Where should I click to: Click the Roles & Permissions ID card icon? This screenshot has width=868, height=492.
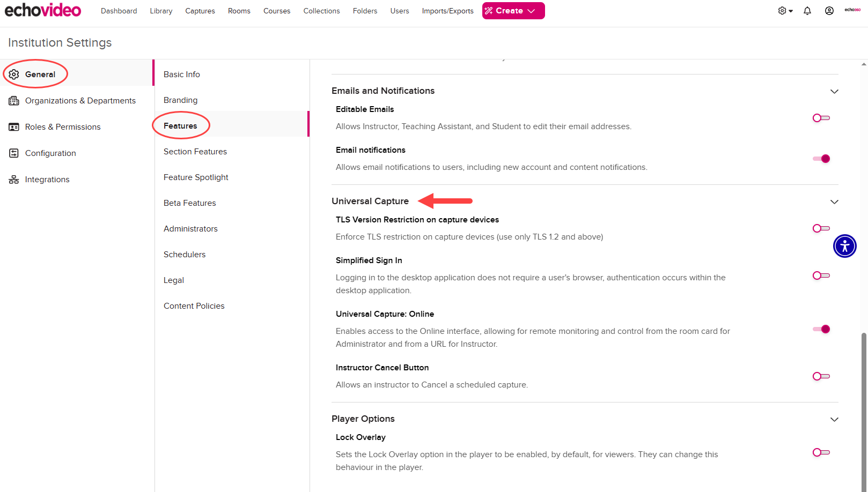coord(14,127)
